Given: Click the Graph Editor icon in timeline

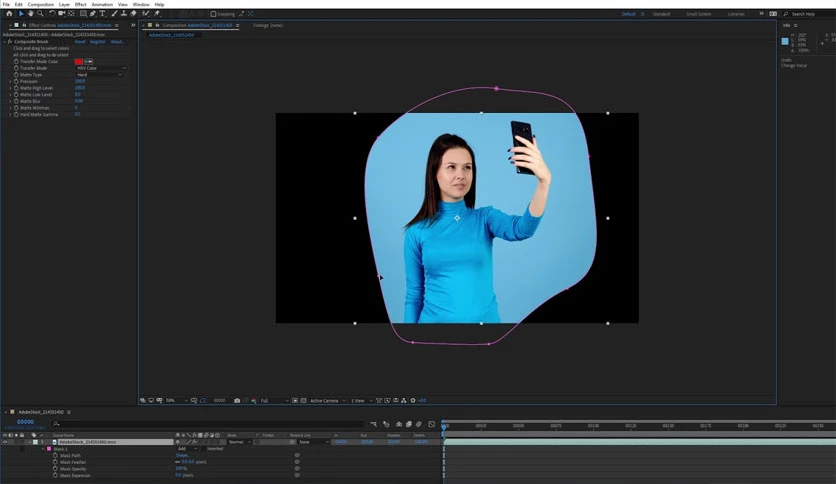Looking at the screenshot, I should pyautogui.click(x=431, y=424).
